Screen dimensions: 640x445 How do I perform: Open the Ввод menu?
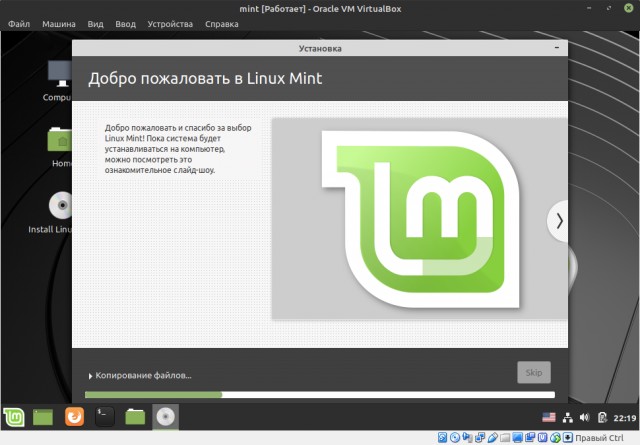point(125,24)
